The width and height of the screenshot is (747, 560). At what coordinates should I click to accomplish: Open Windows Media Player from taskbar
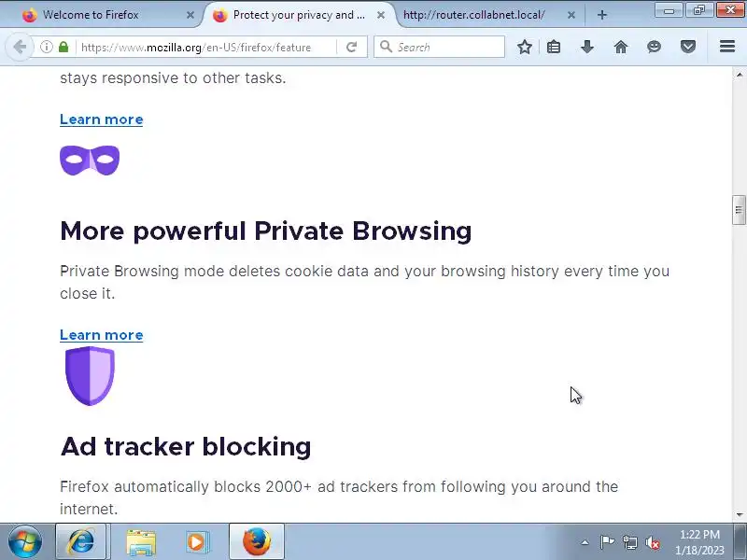(x=196, y=542)
